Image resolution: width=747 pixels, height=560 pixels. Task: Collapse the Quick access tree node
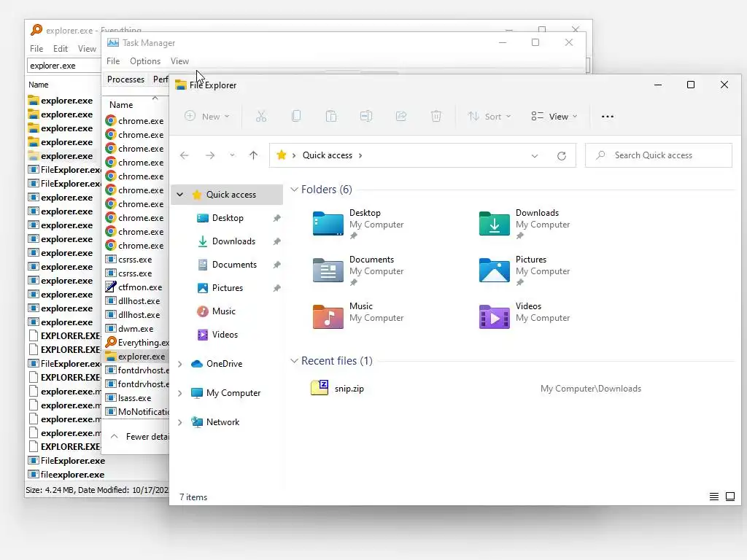point(180,194)
